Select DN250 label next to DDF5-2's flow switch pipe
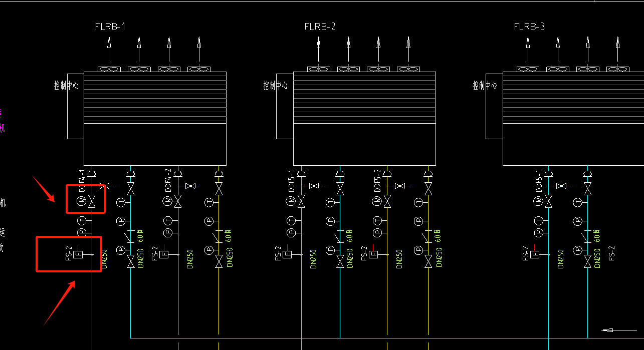The width and height of the screenshot is (644, 350). (399, 259)
